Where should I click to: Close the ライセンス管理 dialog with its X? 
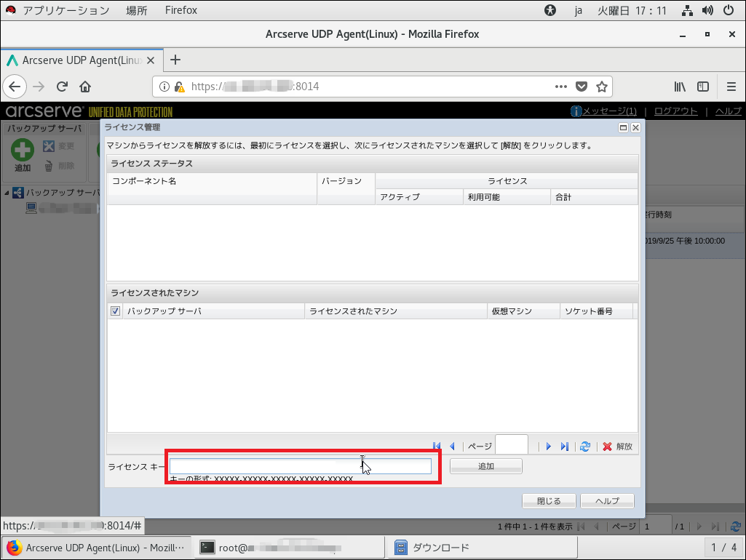coord(635,127)
